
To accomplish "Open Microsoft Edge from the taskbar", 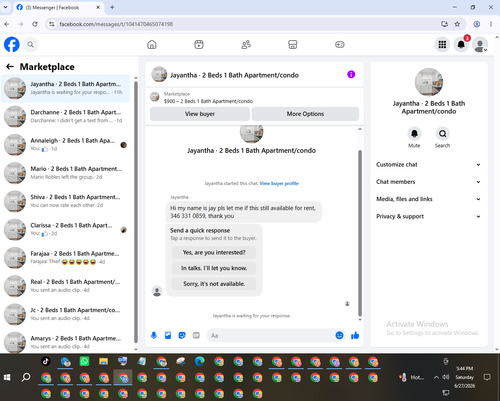I will click(x=200, y=361).
